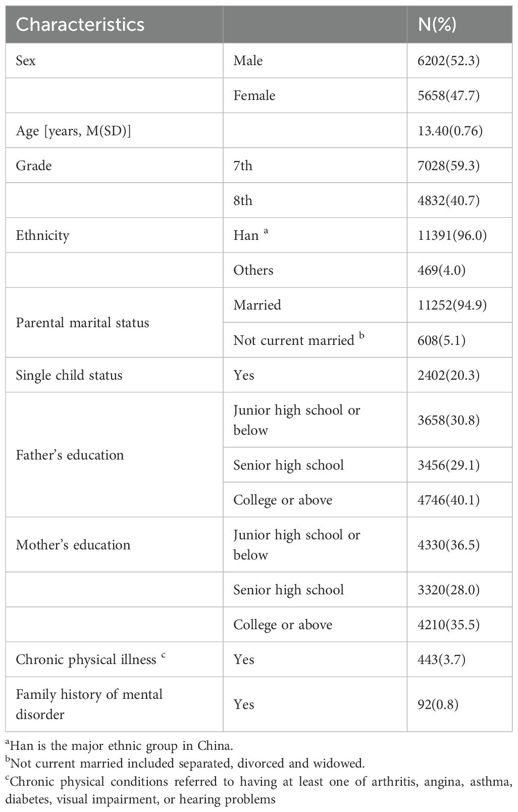Click the N(%) column header
The width and height of the screenshot is (518, 812).
pyautogui.click(x=437, y=24)
